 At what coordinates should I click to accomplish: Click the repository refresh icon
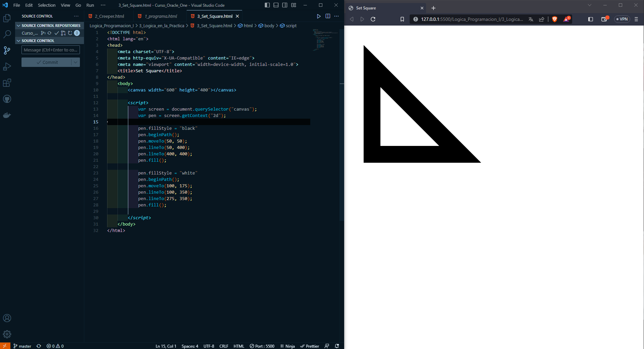[70, 33]
